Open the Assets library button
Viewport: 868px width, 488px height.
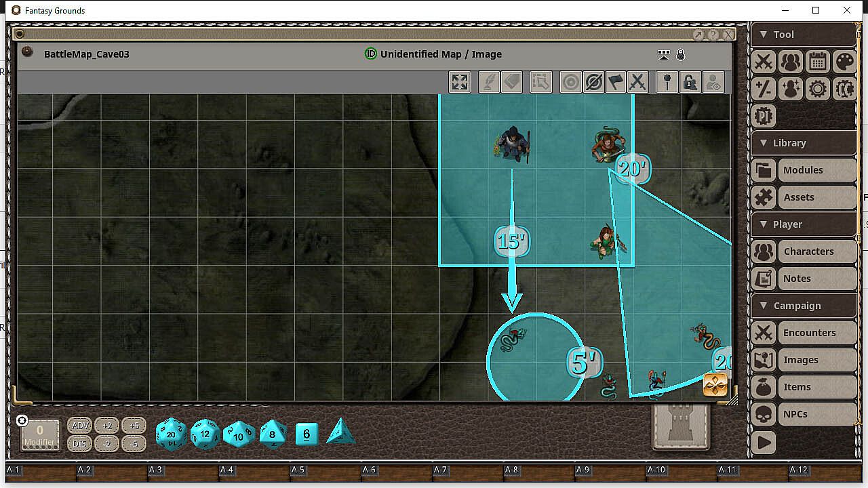click(x=816, y=197)
